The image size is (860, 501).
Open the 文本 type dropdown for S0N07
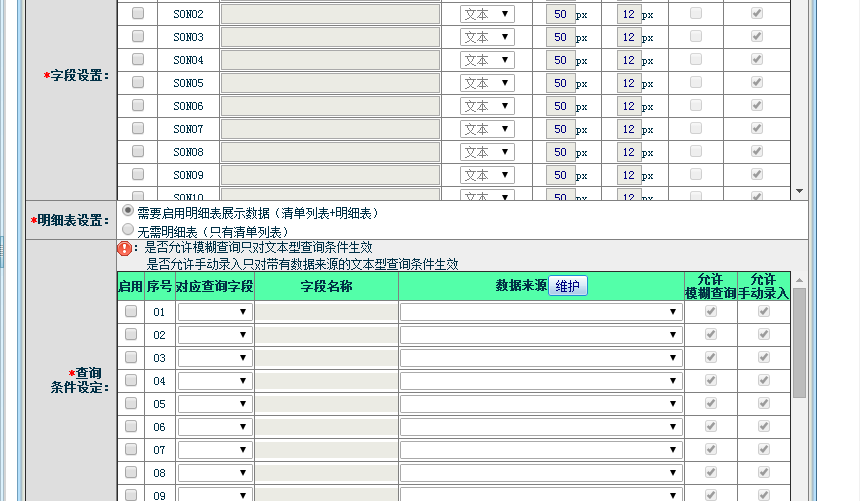(x=487, y=129)
